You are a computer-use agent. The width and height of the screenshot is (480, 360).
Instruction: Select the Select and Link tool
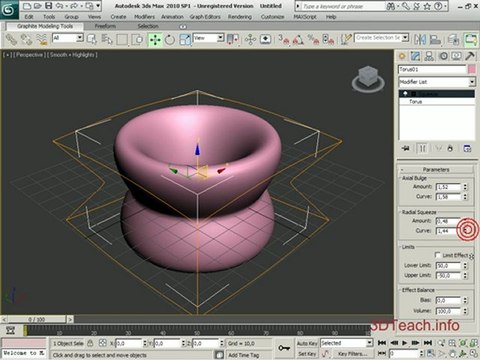click(x=11, y=40)
